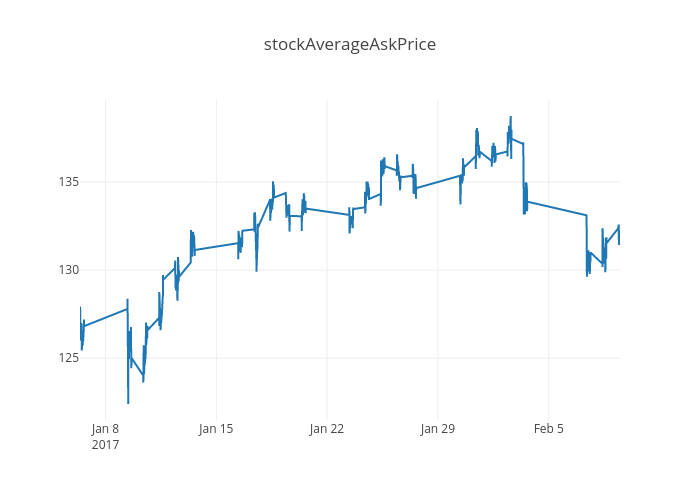Click the highest peak of the line near Feb 2

510,117
